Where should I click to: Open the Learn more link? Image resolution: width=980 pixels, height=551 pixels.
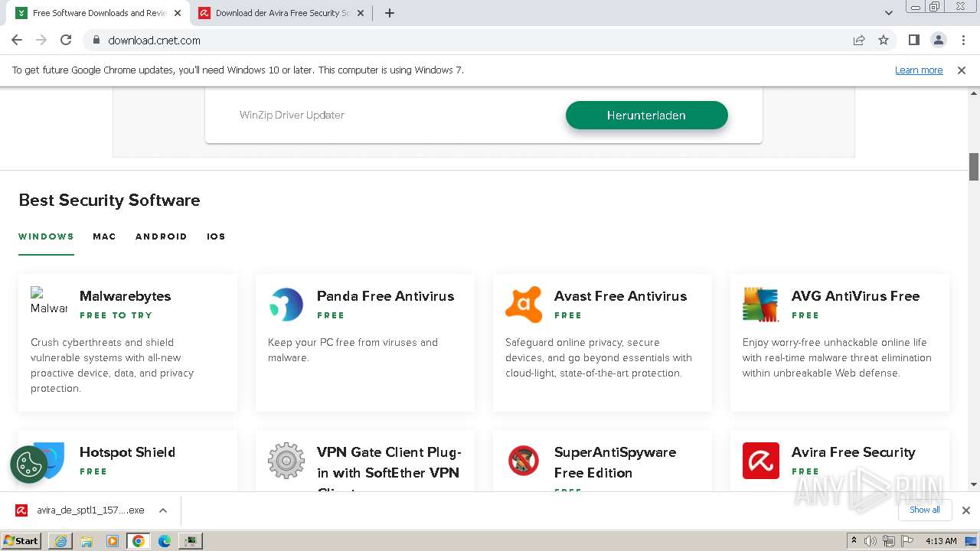(919, 70)
